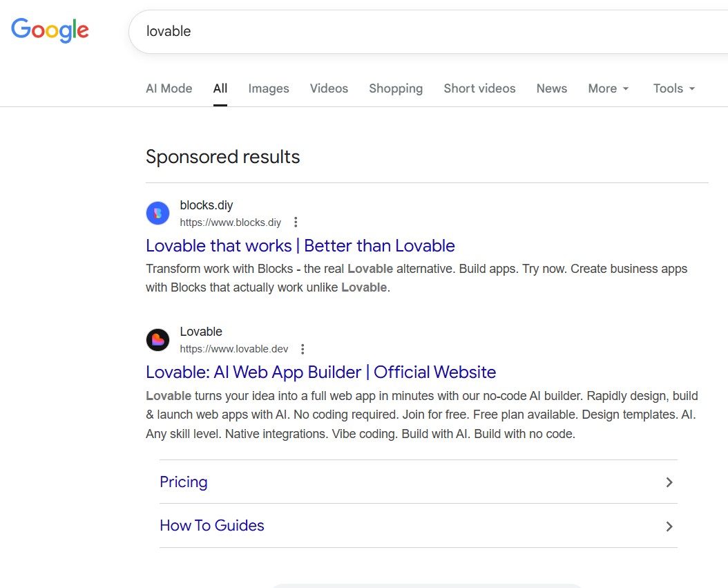Switch to Images tab
Screen dimensions: 728x588
click(x=269, y=88)
